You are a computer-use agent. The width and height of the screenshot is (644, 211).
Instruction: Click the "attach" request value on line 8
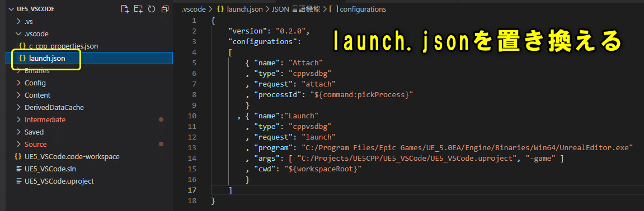click(319, 84)
